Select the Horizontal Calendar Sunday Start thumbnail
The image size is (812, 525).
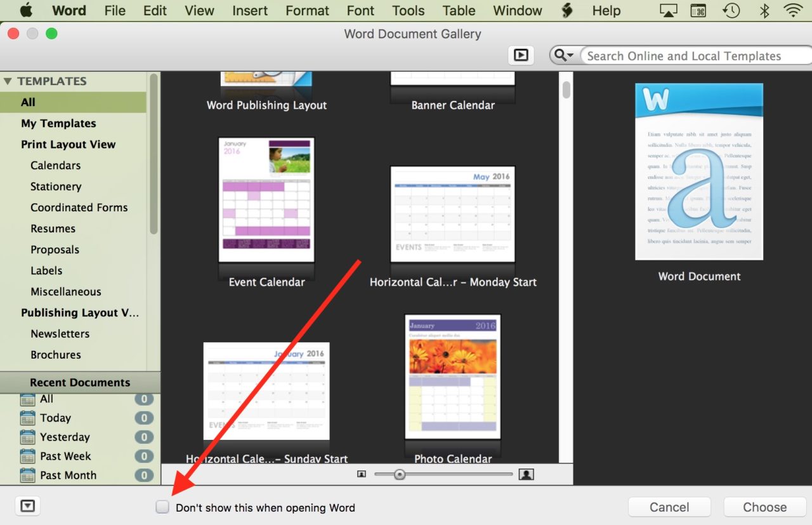point(266,391)
